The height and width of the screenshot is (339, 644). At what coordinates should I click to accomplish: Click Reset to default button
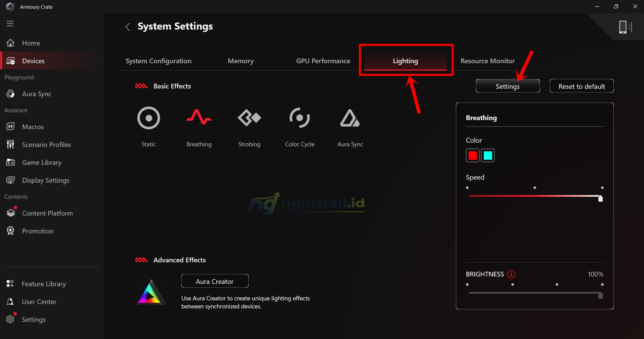(x=582, y=86)
